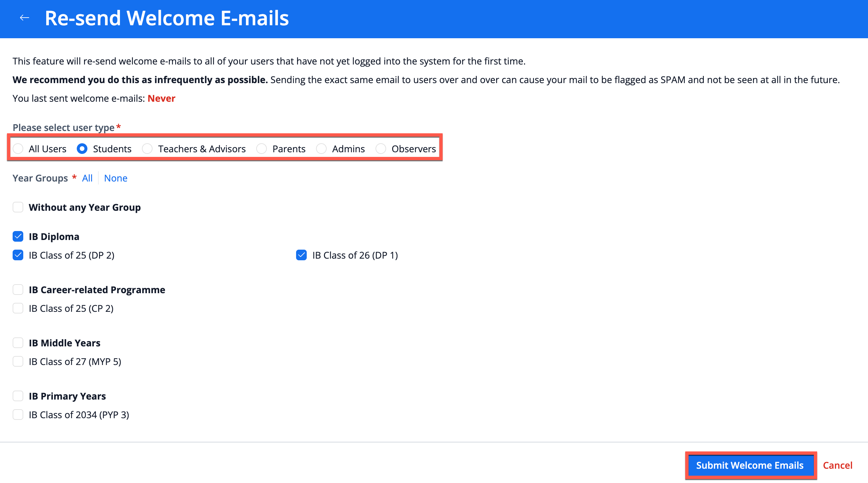The image size is (868, 483).
Task: Click Submit Welcome Emails
Action: click(750, 465)
